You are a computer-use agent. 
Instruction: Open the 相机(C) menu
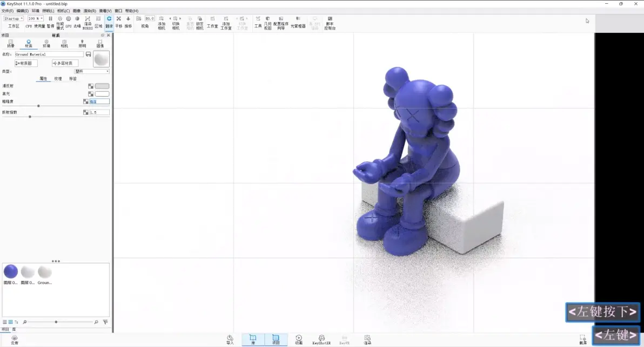pos(63,11)
